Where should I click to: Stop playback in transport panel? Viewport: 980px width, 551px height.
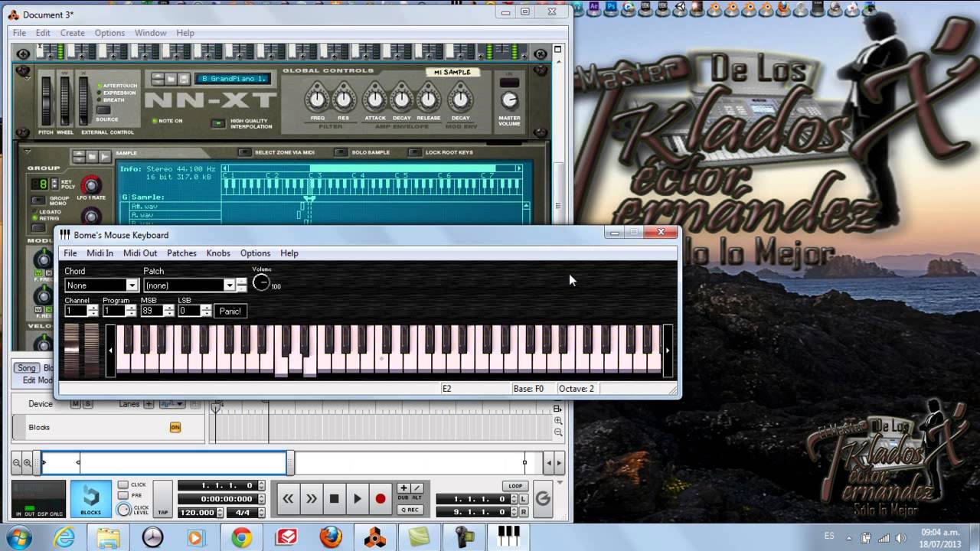pyautogui.click(x=334, y=499)
